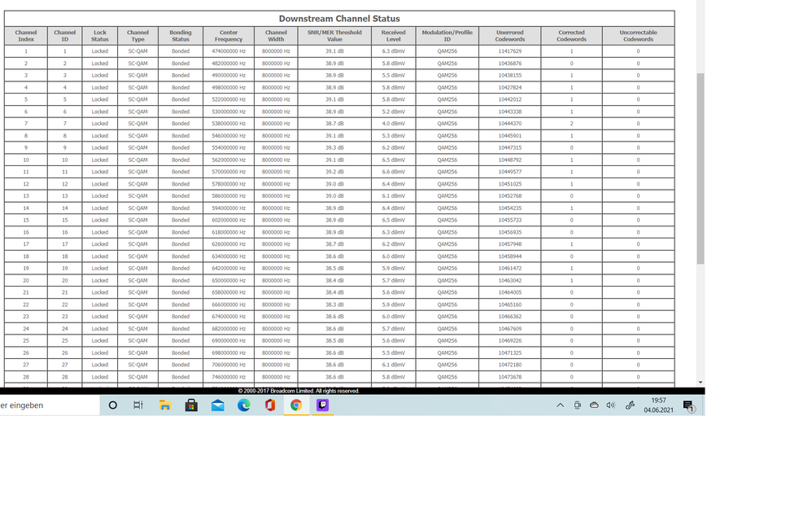Select the 650000000 Hz frequency cell
The height and width of the screenshot is (508, 812).
point(229,280)
